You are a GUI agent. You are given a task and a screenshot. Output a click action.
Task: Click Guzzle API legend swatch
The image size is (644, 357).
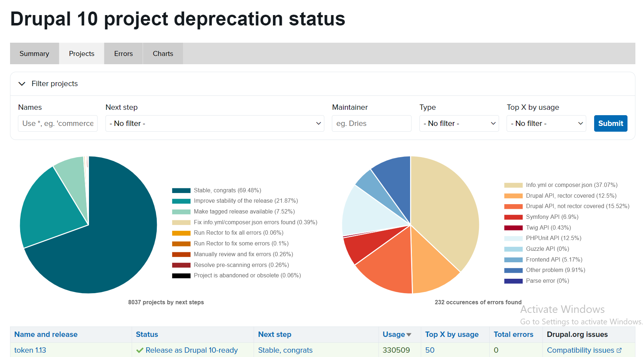coord(513,249)
